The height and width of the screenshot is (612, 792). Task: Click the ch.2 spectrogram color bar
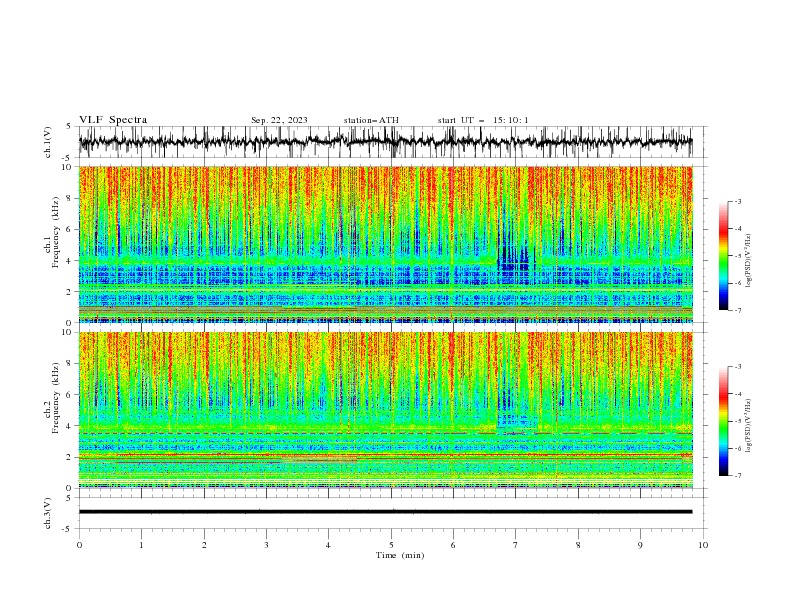tap(723, 421)
